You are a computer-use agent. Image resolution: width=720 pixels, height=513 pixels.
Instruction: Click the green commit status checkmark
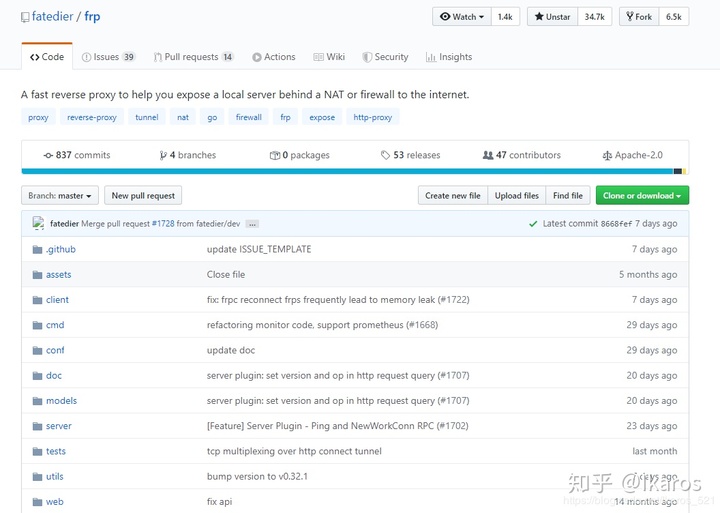click(x=533, y=224)
